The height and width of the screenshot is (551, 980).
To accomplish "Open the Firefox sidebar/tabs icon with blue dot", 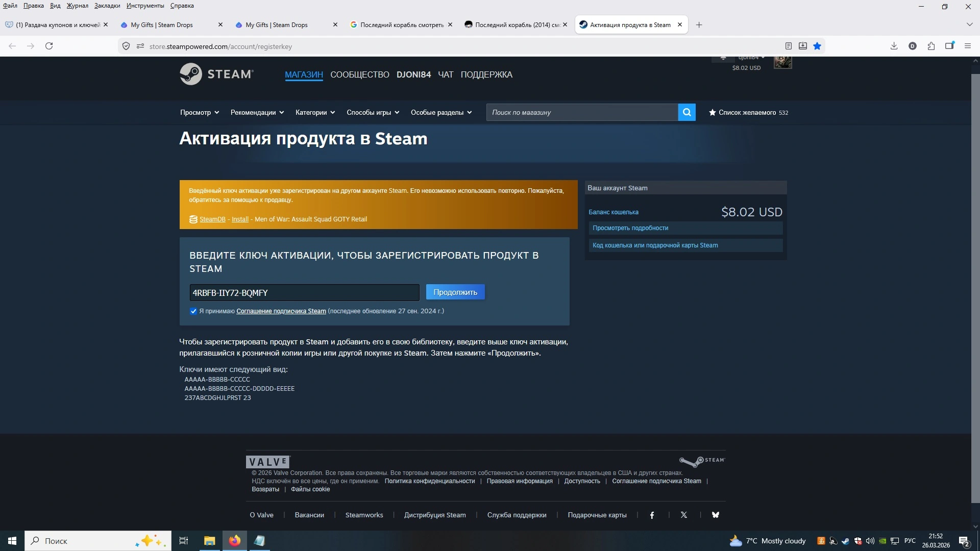I will (949, 46).
